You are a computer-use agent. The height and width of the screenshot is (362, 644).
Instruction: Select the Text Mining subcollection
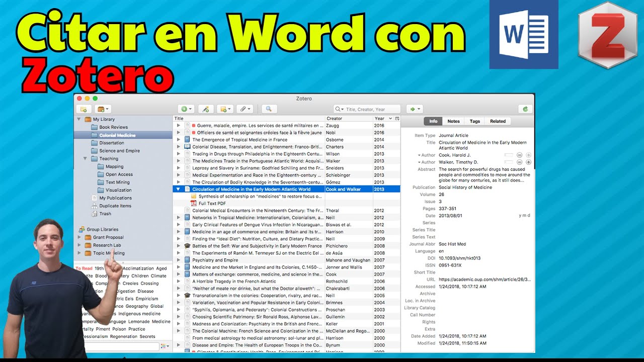point(118,182)
